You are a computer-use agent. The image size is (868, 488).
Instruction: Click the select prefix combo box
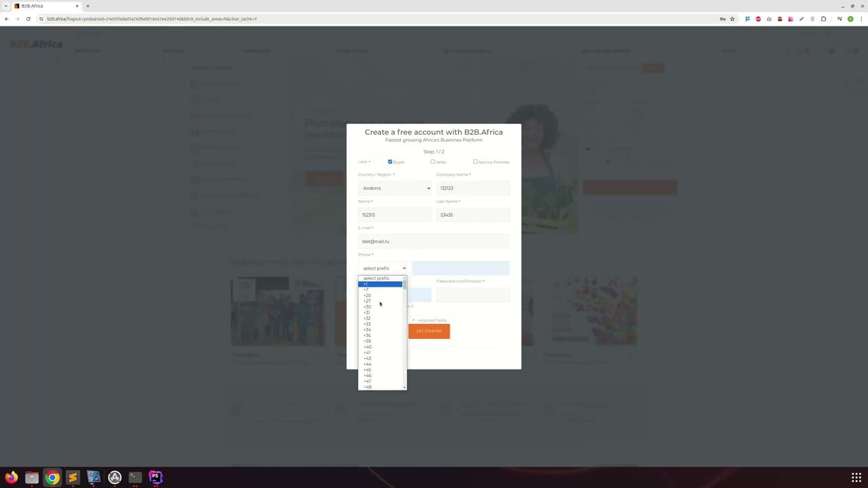click(382, 268)
